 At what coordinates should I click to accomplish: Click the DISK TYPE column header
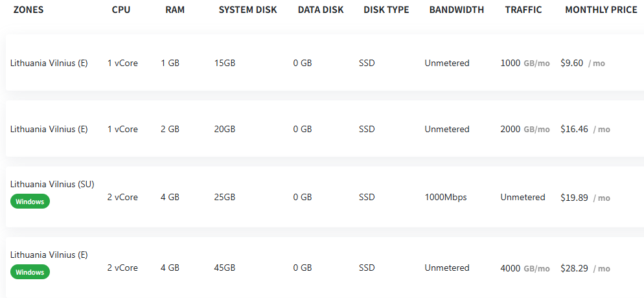pos(386,10)
